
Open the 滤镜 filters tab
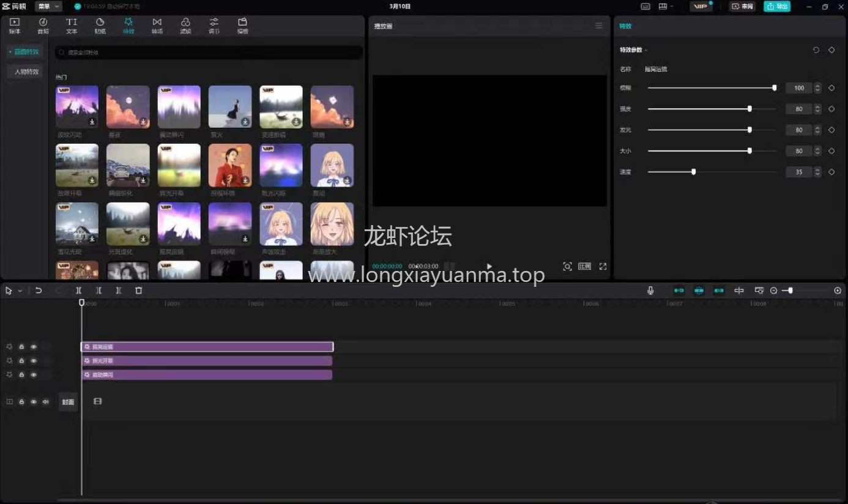pyautogui.click(x=185, y=26)
